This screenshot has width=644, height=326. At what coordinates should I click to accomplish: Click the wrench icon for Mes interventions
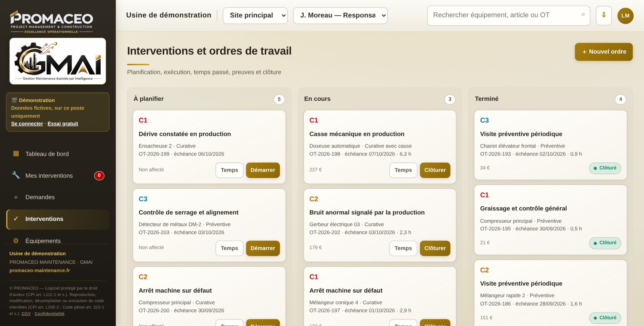coord(16,175)
